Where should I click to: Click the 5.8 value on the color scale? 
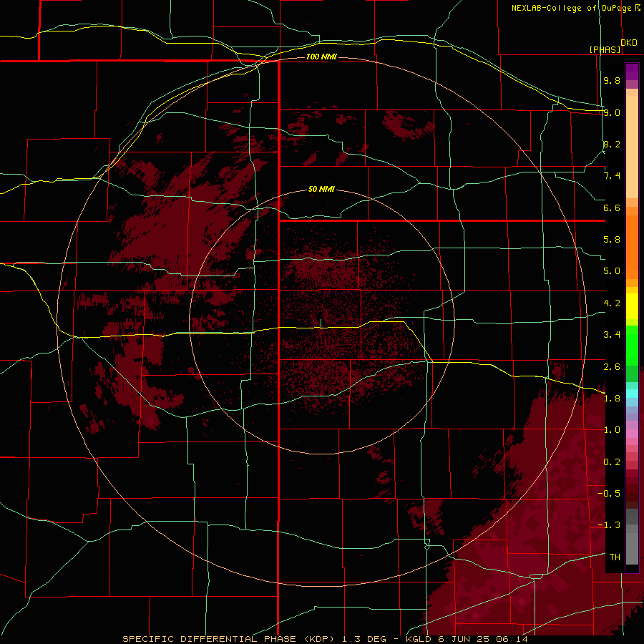pyautogui.click(x=612, y=240)
